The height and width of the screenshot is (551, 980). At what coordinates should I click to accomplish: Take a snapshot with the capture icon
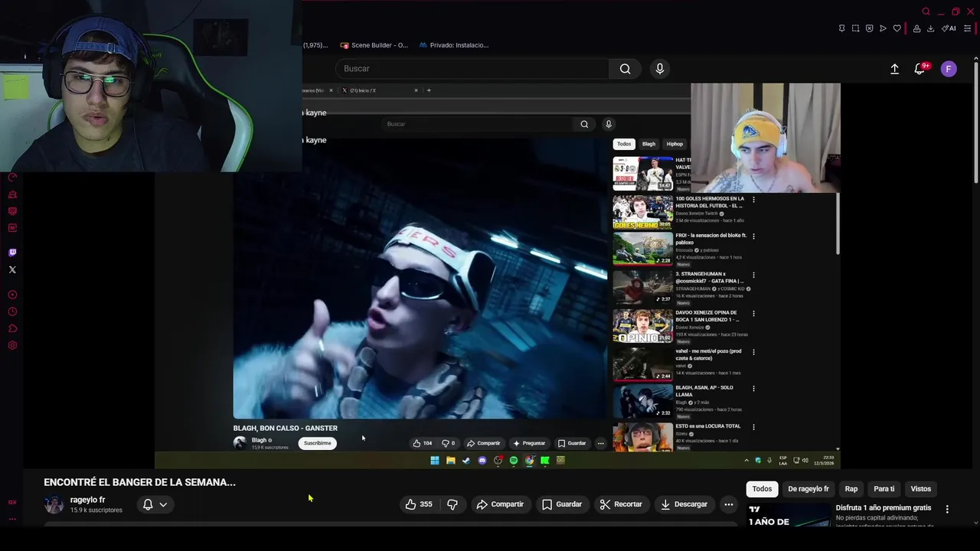coord(855,28)
